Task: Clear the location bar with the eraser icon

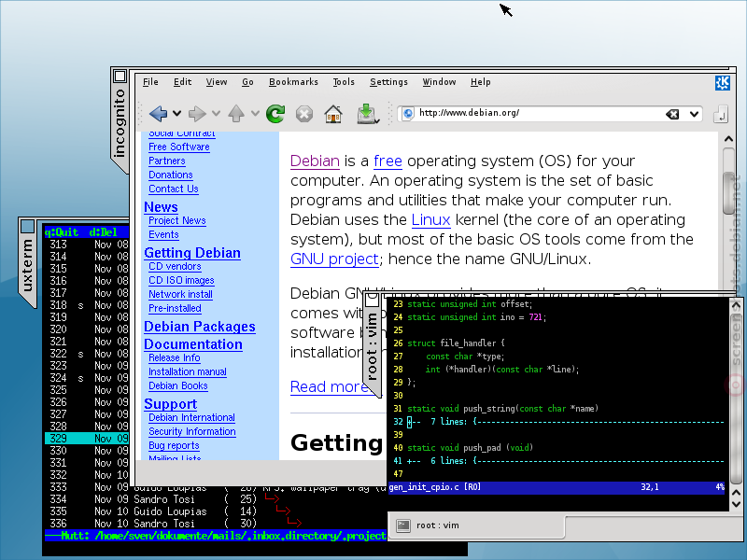Action: point(672,114)
